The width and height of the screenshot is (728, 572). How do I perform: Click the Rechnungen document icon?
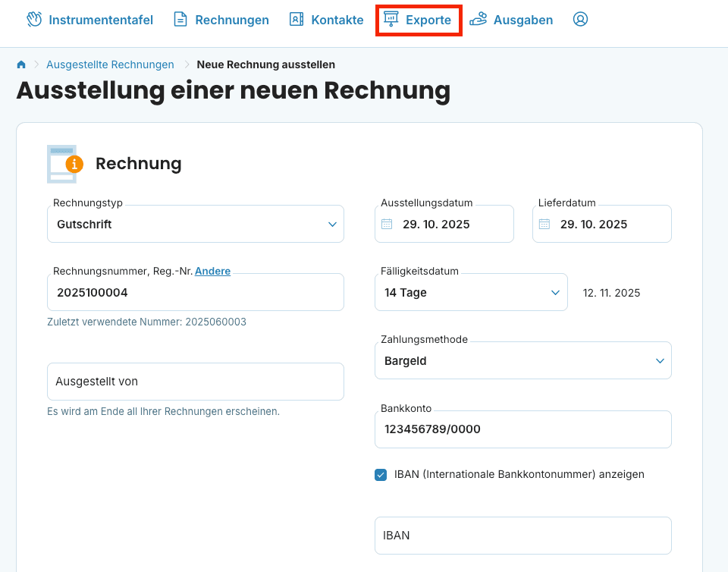click(x=180, y=20)
